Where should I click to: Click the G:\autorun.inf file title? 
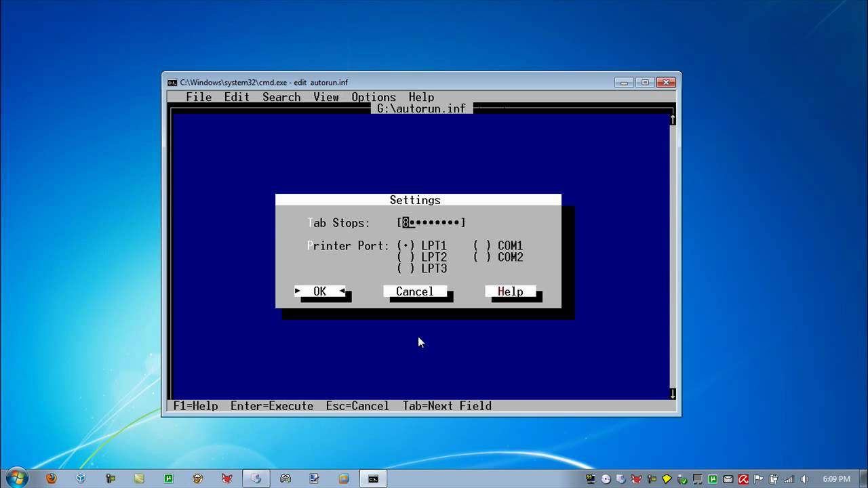pos(422,108)
